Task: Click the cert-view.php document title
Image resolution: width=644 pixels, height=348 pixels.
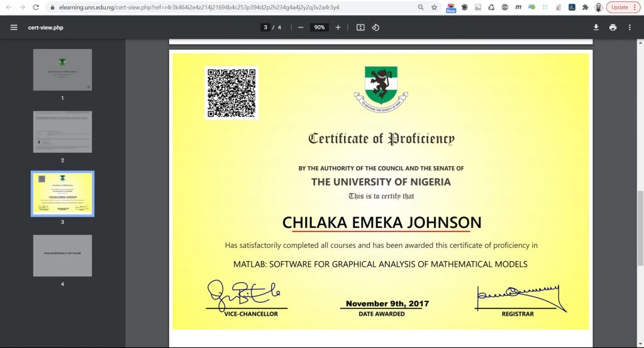Action: pos(45,28)
